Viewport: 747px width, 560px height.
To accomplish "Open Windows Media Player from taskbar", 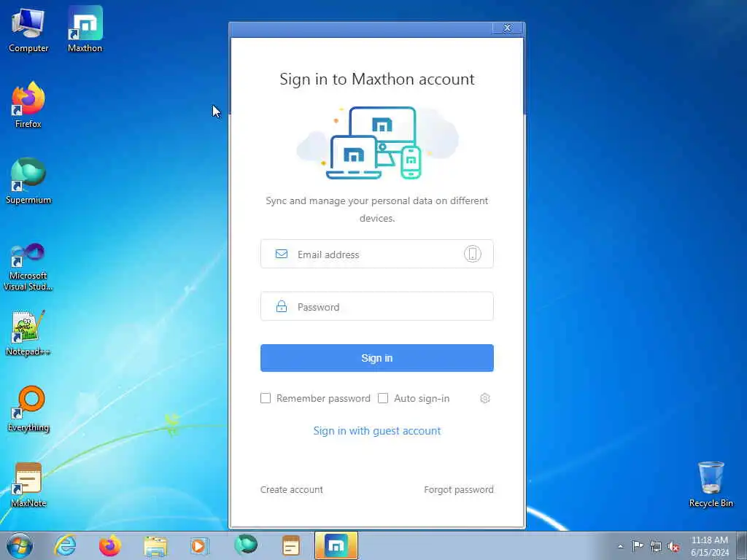I will (200, 545).
